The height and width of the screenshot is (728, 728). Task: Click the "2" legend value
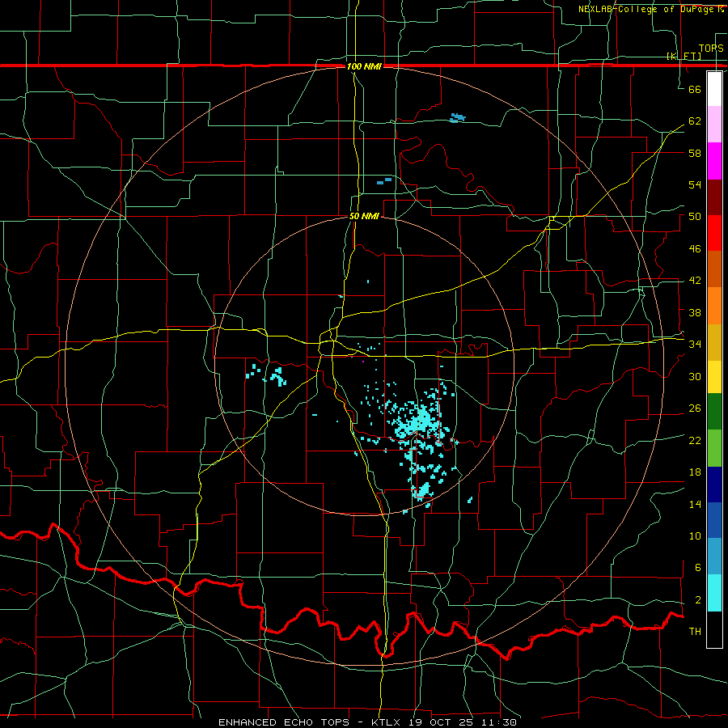point(698,600)
